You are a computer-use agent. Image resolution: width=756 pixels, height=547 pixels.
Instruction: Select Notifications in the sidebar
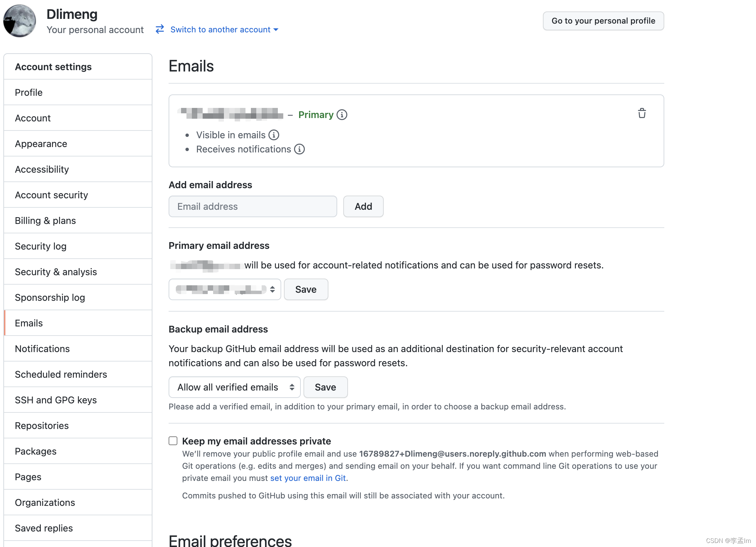(x=42, y=349)
